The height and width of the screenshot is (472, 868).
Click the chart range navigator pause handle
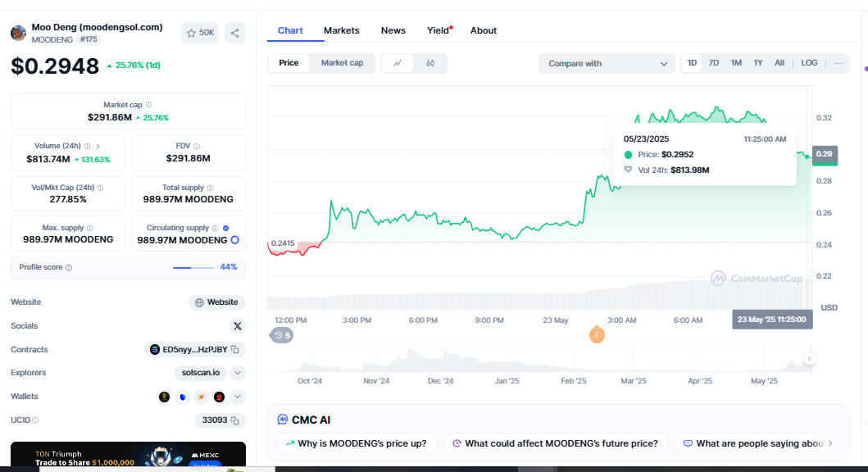[809, 359]
